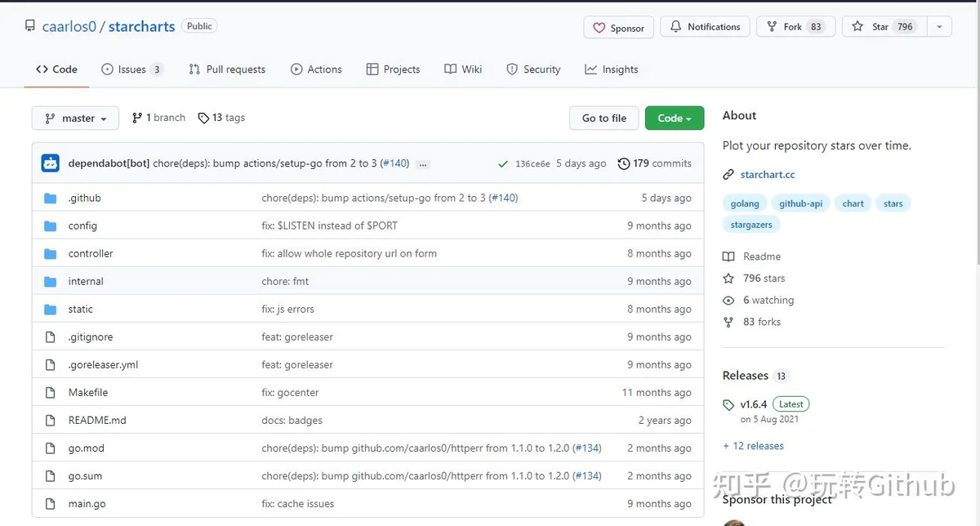The width and height of the screenshot is (980, 526).
Task: Click the tag icon beside 13 tags
Action: tap(203, 118)
